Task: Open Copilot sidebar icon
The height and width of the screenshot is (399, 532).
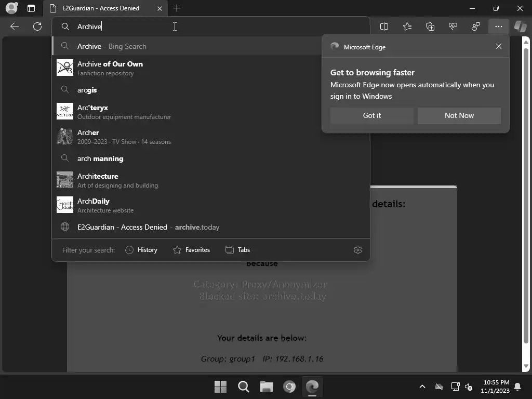Action: click(520, 26)
